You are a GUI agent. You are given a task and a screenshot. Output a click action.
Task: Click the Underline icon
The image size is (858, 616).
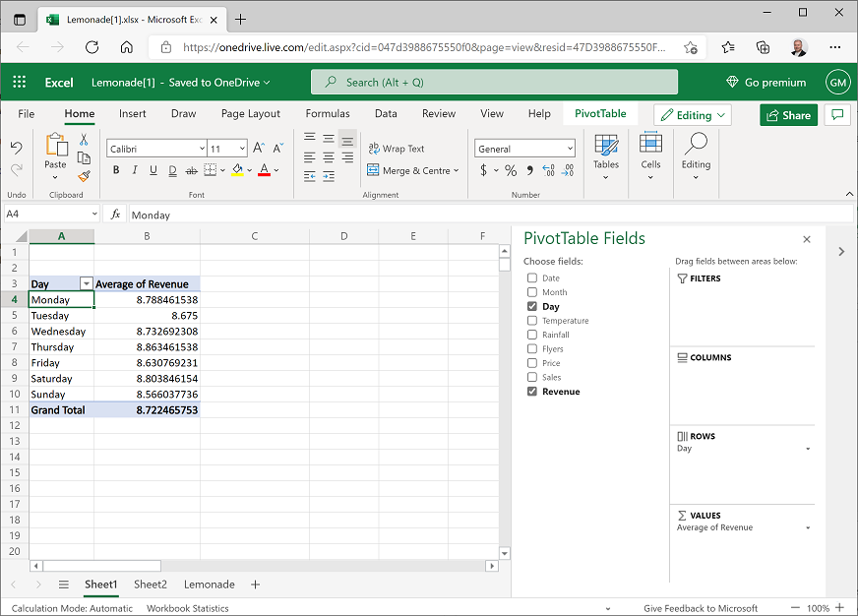(153, 170)
